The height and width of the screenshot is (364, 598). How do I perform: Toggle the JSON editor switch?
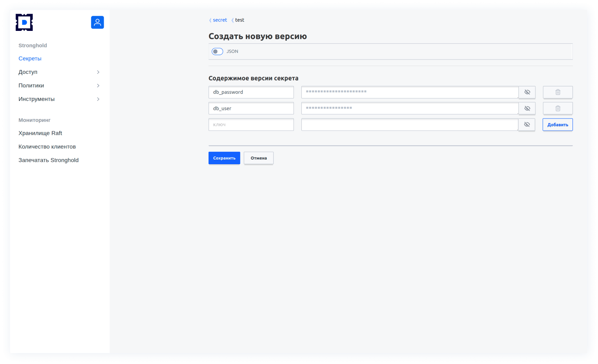pos(217,52)
